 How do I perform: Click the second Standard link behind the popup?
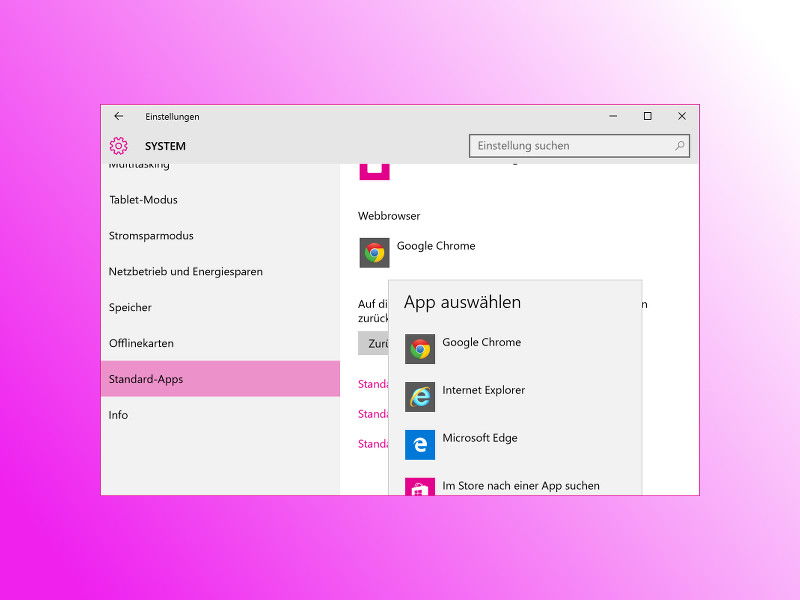coord(373,414)
